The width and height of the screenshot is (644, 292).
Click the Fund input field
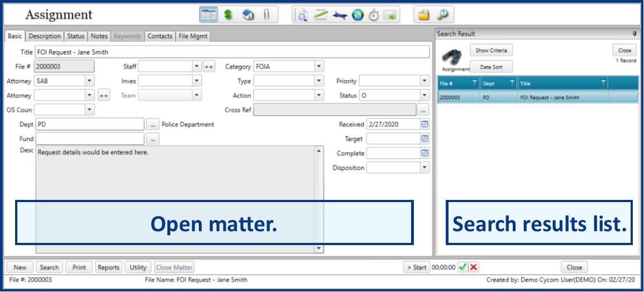pos(89,139)
